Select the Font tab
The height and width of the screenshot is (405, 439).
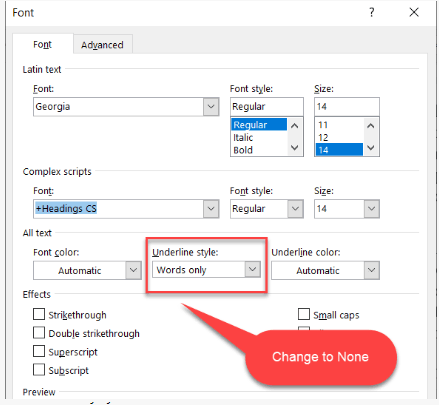pyautogui.click(x=42, y=44)
